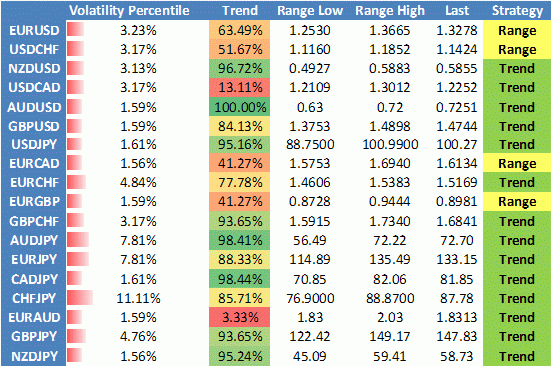Click the EURCHF range high 1.5383
Screen dimensions: 551x366
[x=390, y=182]
